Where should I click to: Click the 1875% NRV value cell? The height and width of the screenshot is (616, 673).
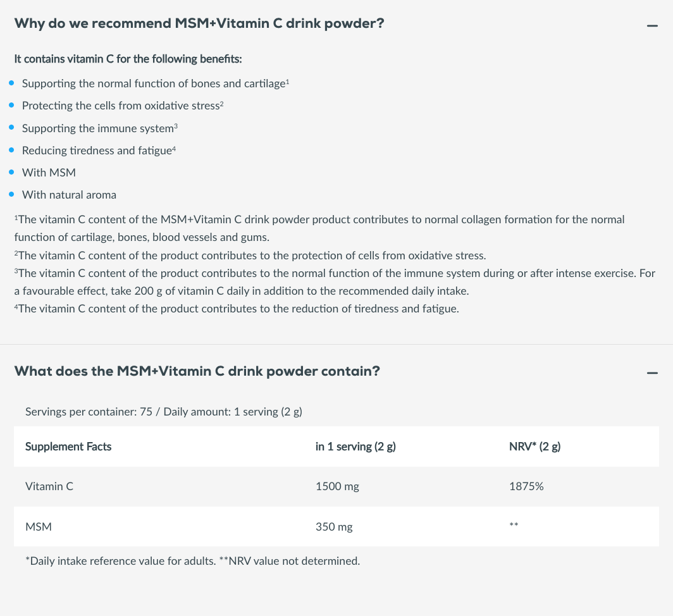(x=526, y=486)
